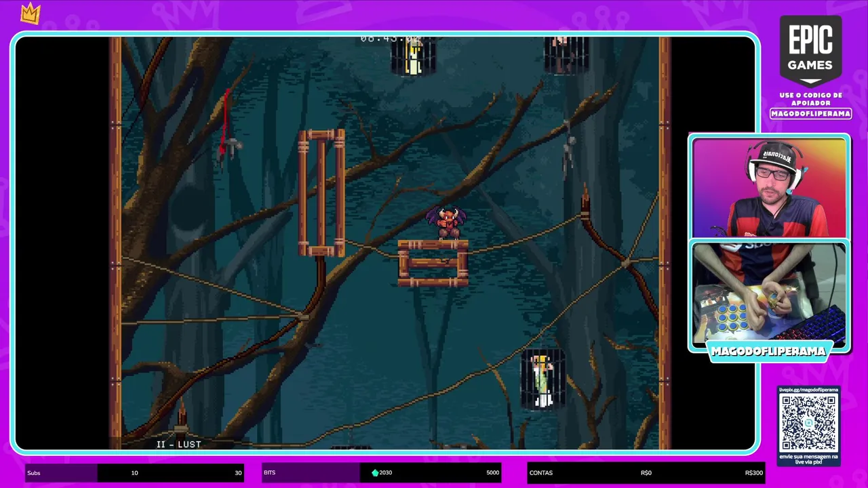Open the arcade stick hand-cam view
868x488 pixels.
pos(769,295)
